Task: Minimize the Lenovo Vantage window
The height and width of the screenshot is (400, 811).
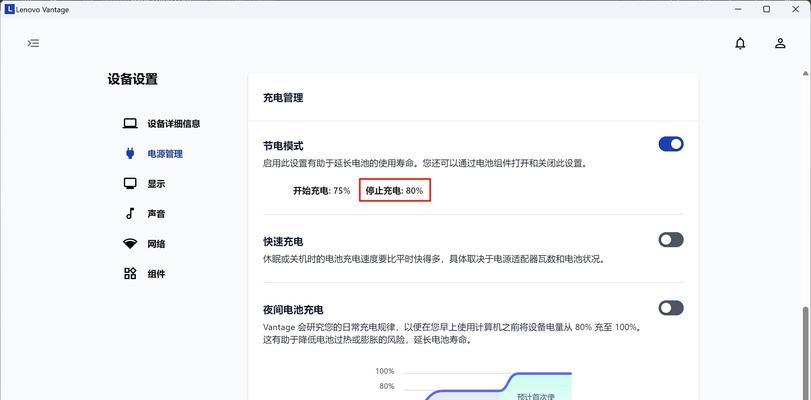Action: 738,9
